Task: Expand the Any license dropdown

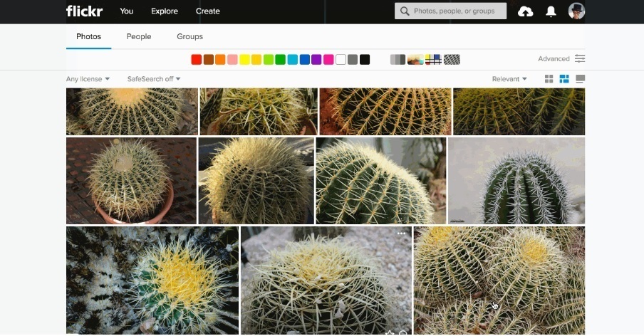Action: [88, 79]
